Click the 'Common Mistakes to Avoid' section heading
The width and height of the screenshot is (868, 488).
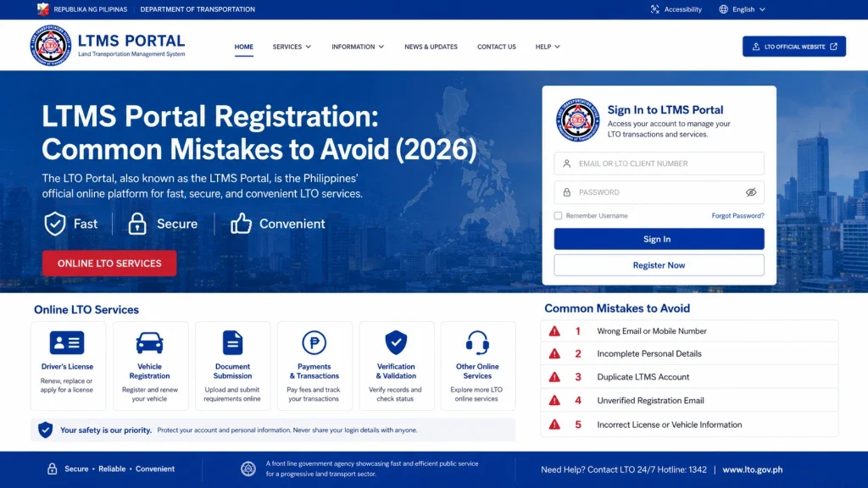tap(617, 308)
